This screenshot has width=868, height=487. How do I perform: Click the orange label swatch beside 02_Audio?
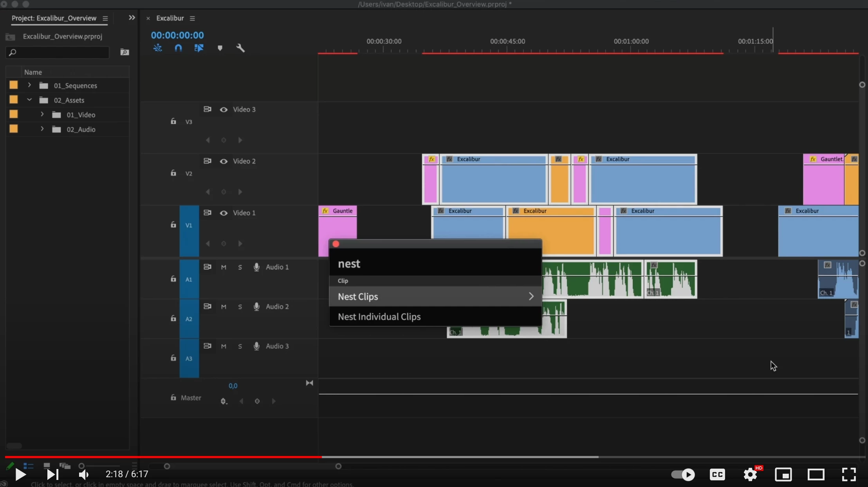click(14, 129)
